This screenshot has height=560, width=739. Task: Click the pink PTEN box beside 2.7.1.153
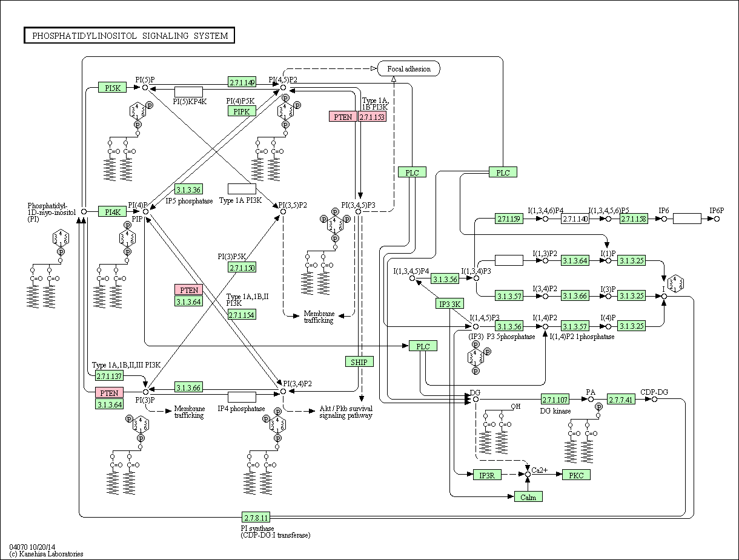[343, 117]
